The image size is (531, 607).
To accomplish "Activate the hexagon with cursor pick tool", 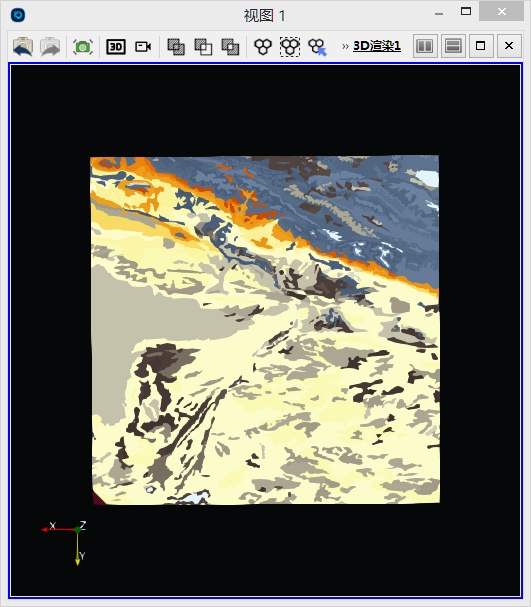I will pos(317,47).
